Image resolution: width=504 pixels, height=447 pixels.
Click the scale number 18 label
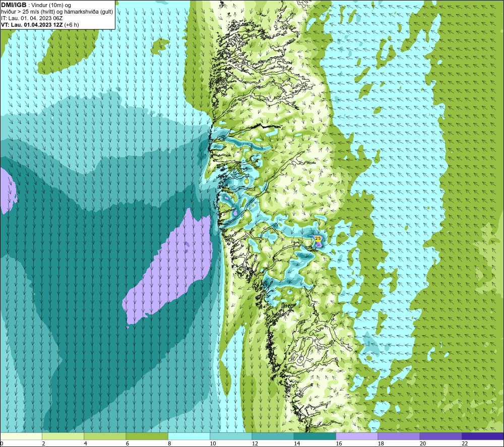click(381, 443)
